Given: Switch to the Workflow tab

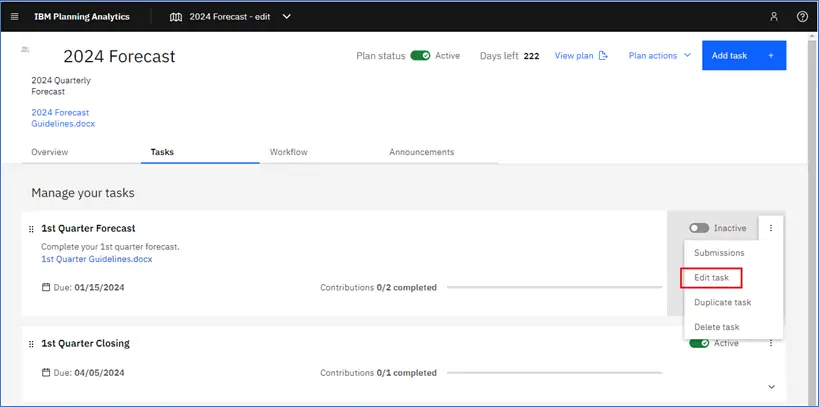Looking at the screenshot, I should click(288, 152).
